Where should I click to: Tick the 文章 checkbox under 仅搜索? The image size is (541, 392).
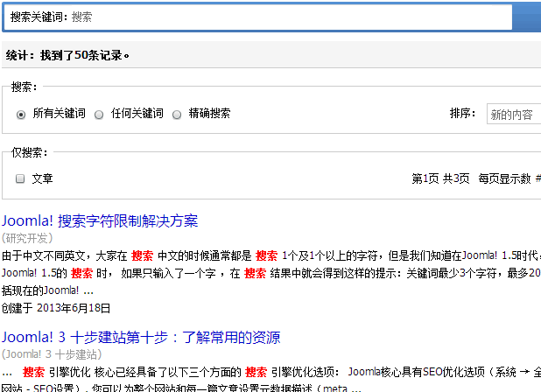click(20, 178)
